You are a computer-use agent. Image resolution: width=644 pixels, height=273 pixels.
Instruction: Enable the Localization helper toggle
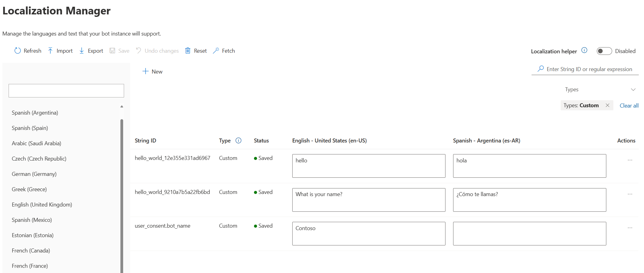click(x=604, y=51)
